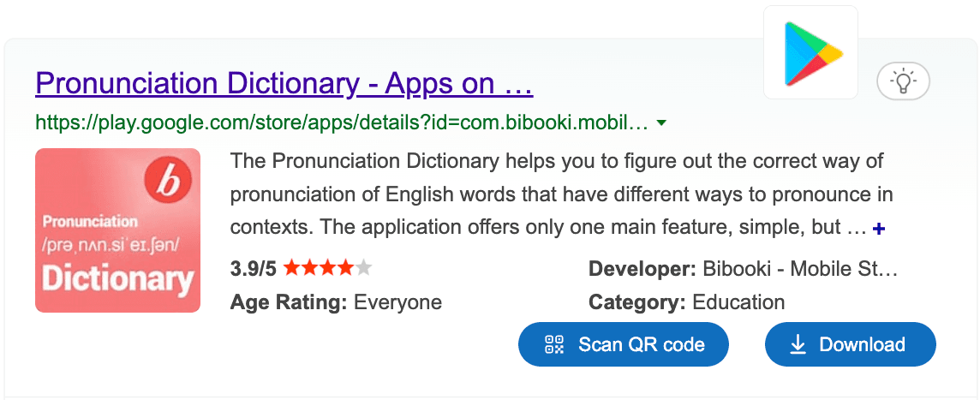Click the Pronunciation Dictionary app thumbnail

click(118, 230)
